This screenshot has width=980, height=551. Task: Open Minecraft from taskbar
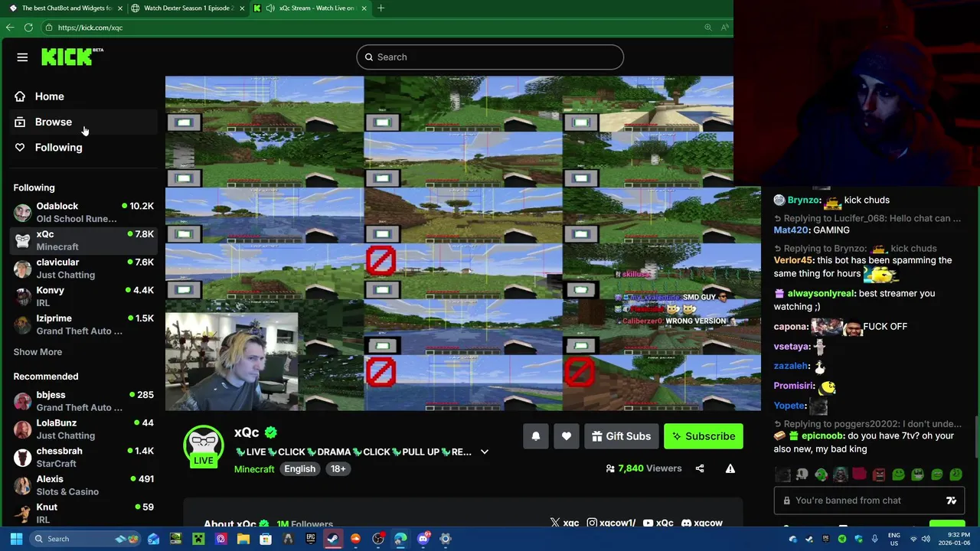pos(198,539)
